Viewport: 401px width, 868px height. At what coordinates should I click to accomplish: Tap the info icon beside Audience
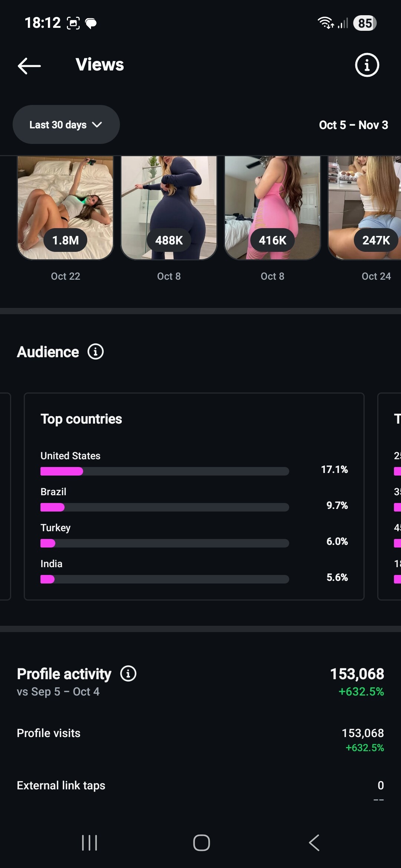click(x=95, y=352)
